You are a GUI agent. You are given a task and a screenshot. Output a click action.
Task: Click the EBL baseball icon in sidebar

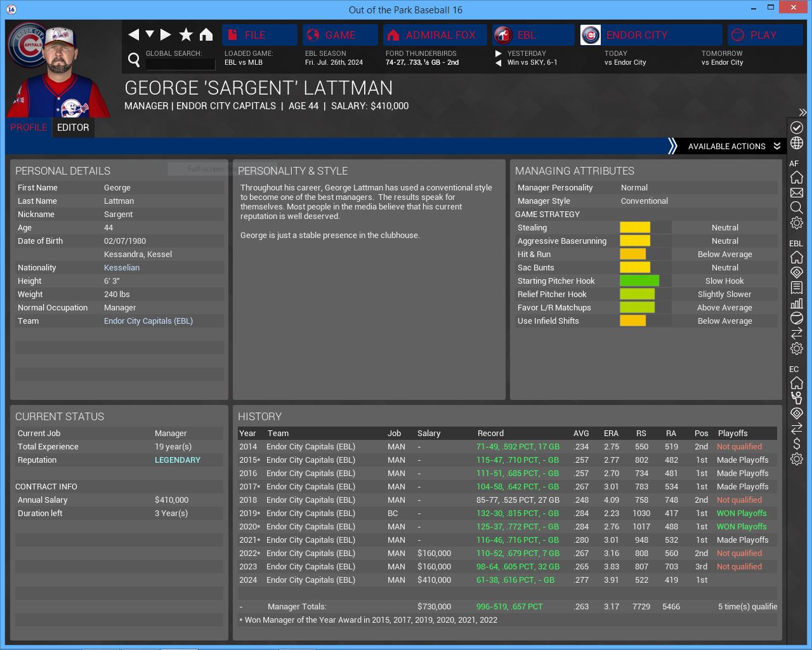pos(797,318)
